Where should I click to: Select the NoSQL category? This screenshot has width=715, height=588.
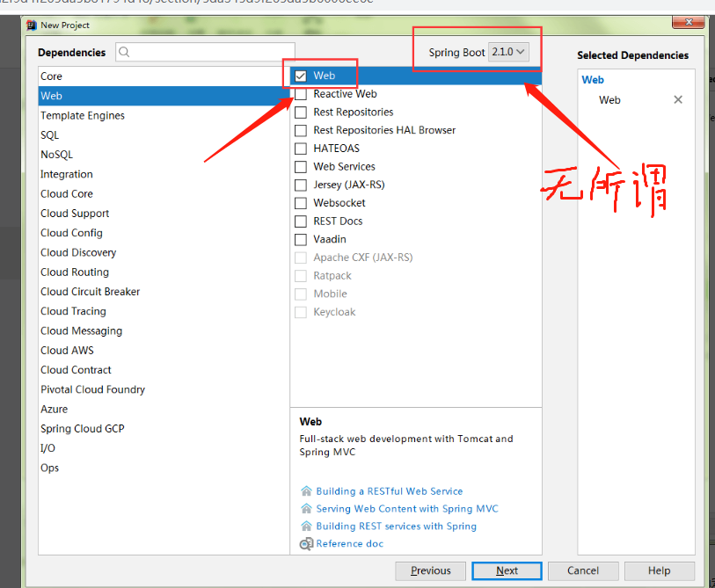(x=164, y=155)
